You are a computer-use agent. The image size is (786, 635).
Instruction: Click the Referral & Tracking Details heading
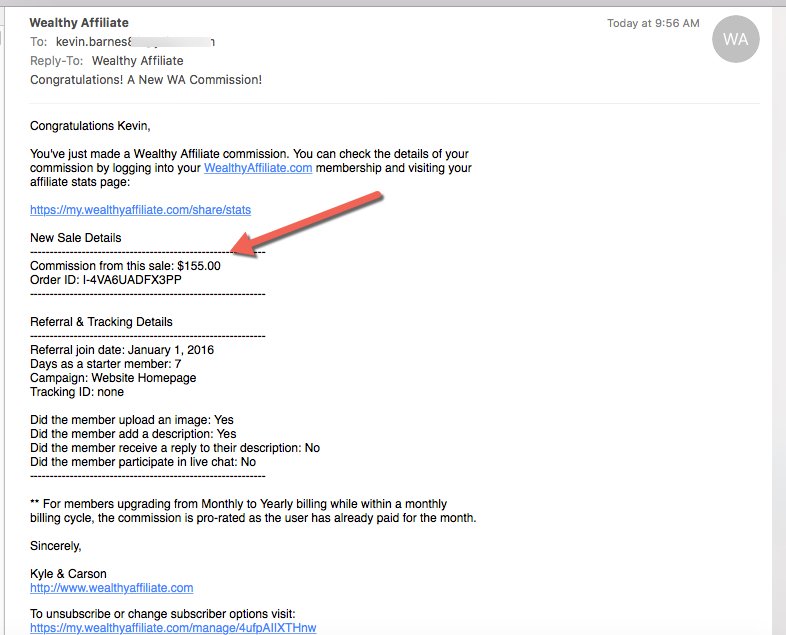[x=101, y=322]
